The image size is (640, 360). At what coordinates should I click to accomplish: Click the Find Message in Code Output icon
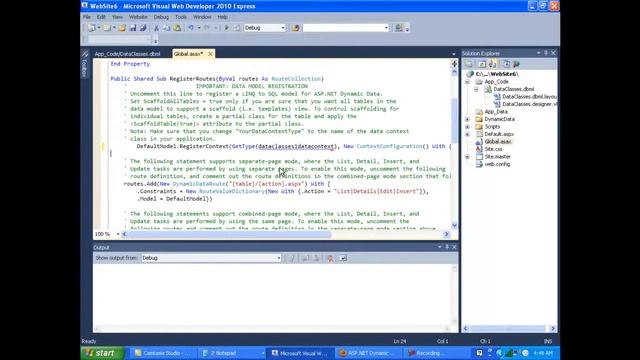click(x=292, y=258)
